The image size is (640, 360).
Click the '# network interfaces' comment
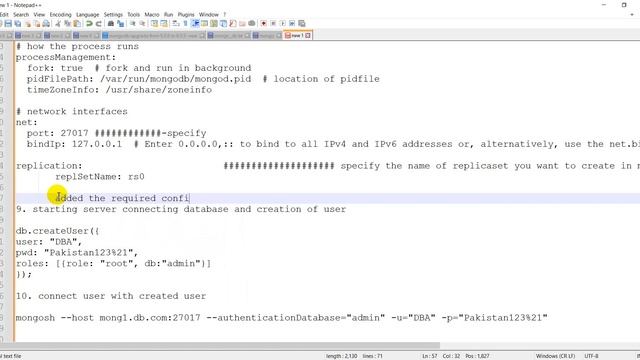[71, 111]
